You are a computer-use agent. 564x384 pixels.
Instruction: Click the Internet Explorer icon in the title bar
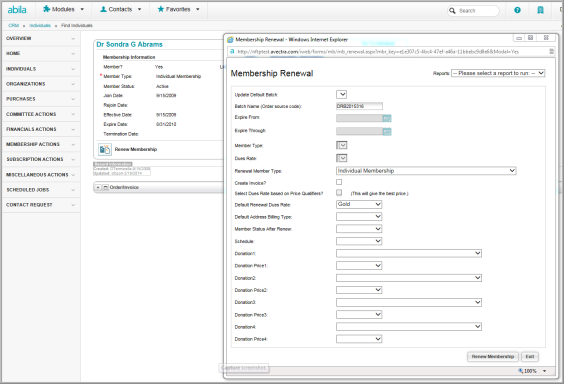pos(230,40)
